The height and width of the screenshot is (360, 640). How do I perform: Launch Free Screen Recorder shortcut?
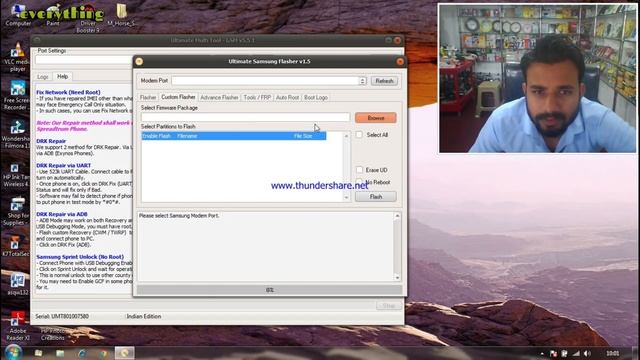click(x=17, y=96)
